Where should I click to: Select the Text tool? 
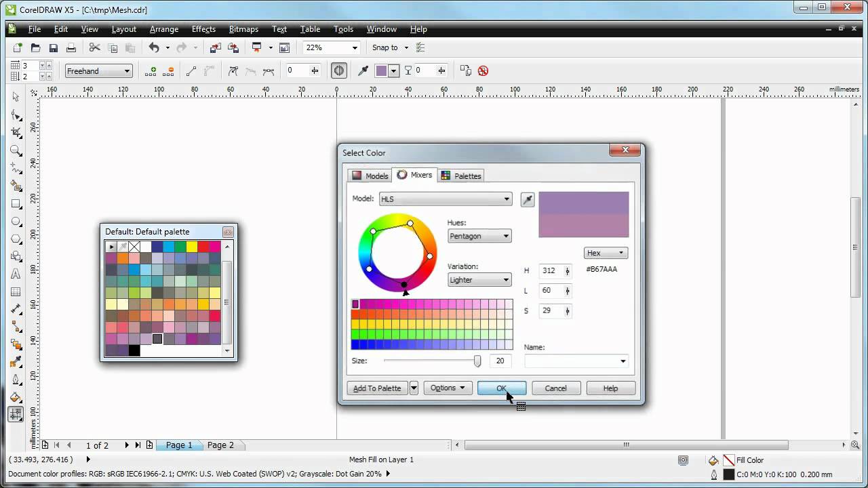(16, 274)
